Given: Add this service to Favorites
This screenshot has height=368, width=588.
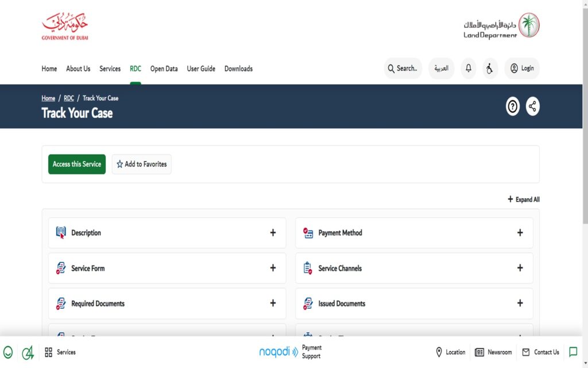Looking at the screenshot, I should pos(141,164).
